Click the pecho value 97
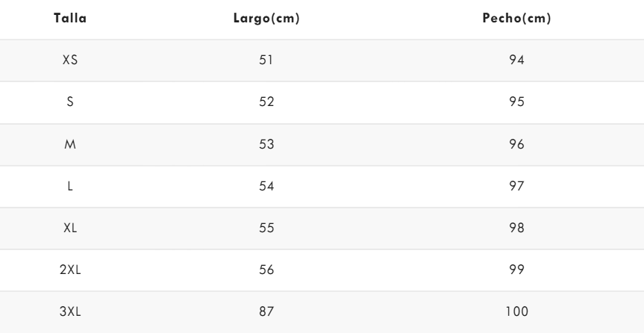The image size is (644, 333). [516, 186]
